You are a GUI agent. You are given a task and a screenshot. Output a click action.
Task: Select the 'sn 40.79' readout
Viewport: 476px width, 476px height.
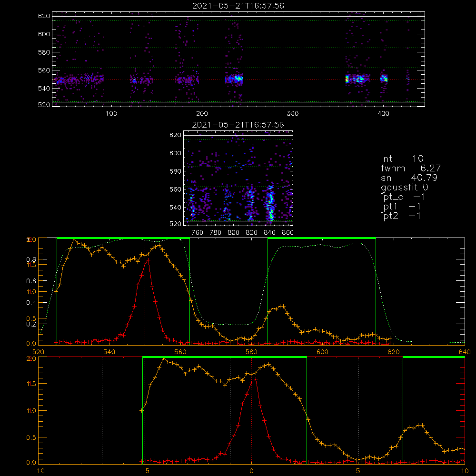(409, 178)
